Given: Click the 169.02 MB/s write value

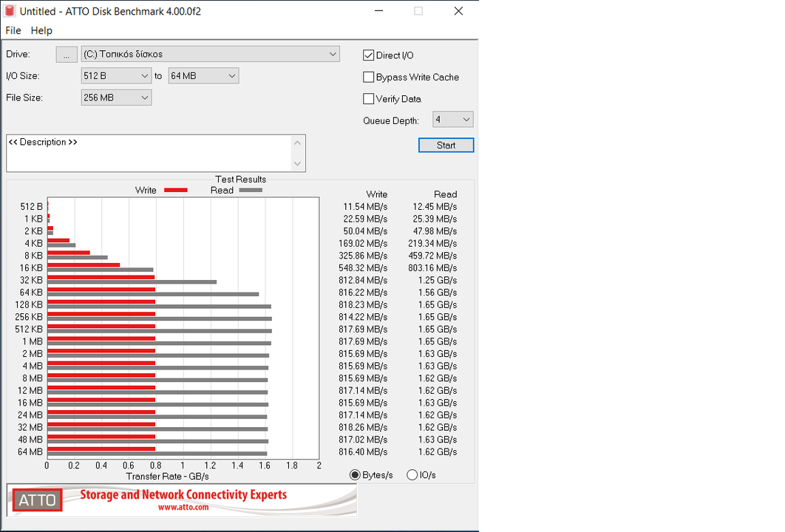Looking at the screenshot, I should tap(363, 244).
